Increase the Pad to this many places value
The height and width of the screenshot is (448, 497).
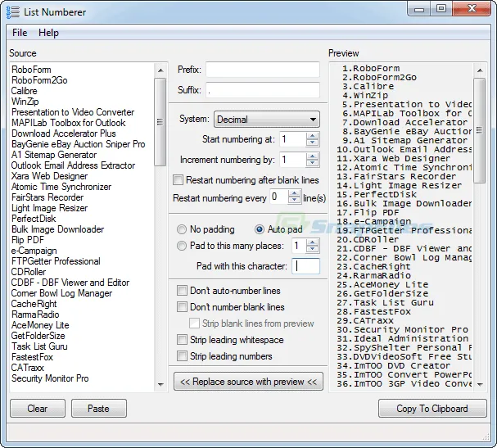[313, 242]
